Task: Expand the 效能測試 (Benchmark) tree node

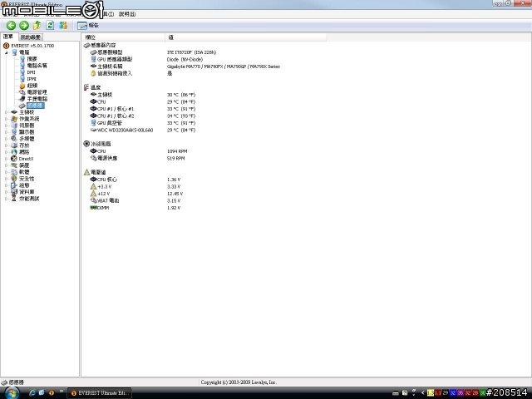Action: pyautogui.click(x=6, y=199)
